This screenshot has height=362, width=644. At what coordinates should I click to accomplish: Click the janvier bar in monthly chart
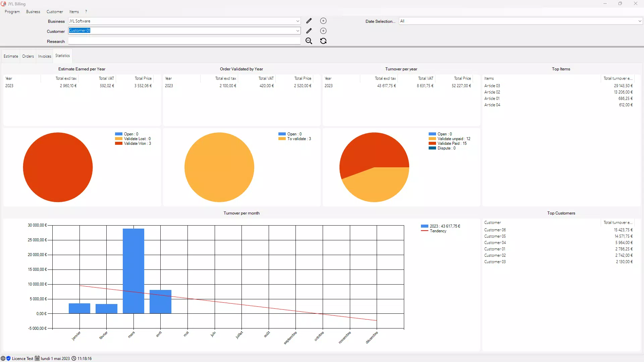[x=79, y=308]
